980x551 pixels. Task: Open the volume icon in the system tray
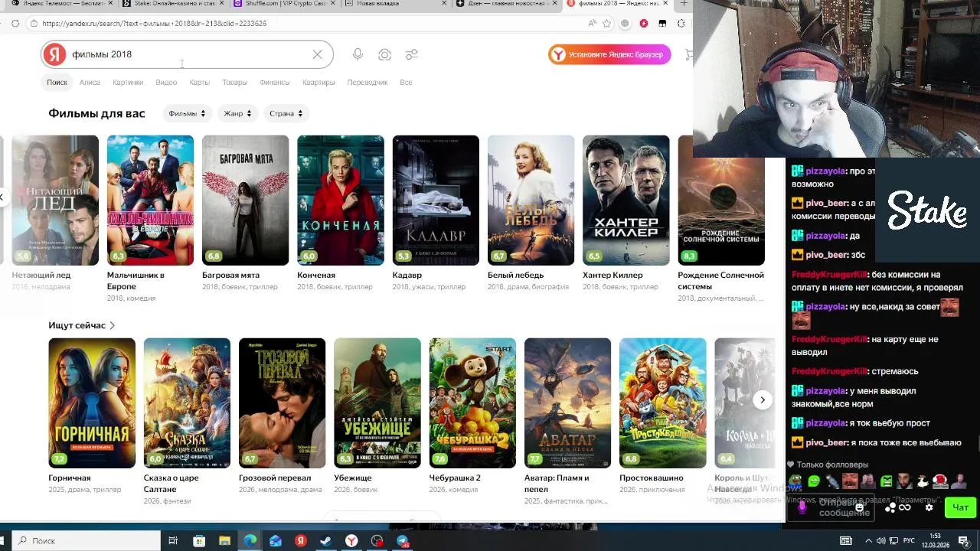(881, 541)
